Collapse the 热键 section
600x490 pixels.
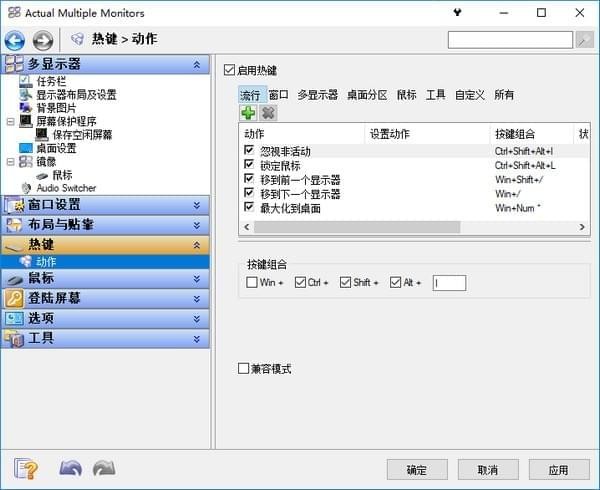197,245
